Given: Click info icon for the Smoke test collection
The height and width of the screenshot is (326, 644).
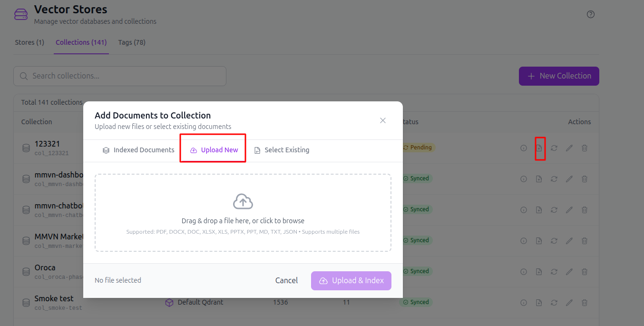Looking at the screenshot, I should (x=524, y=303).
